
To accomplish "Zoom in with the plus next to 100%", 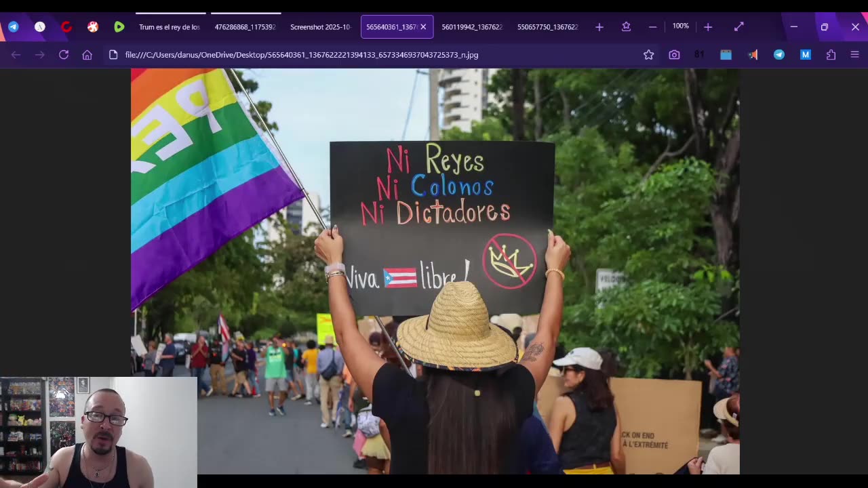I will pyautogui.click(x=708, y=27).
